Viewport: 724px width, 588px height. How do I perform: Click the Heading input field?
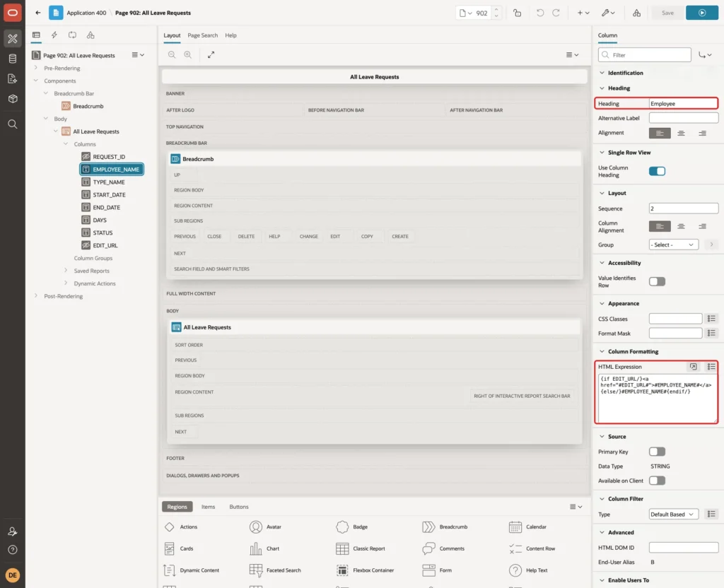684,103
